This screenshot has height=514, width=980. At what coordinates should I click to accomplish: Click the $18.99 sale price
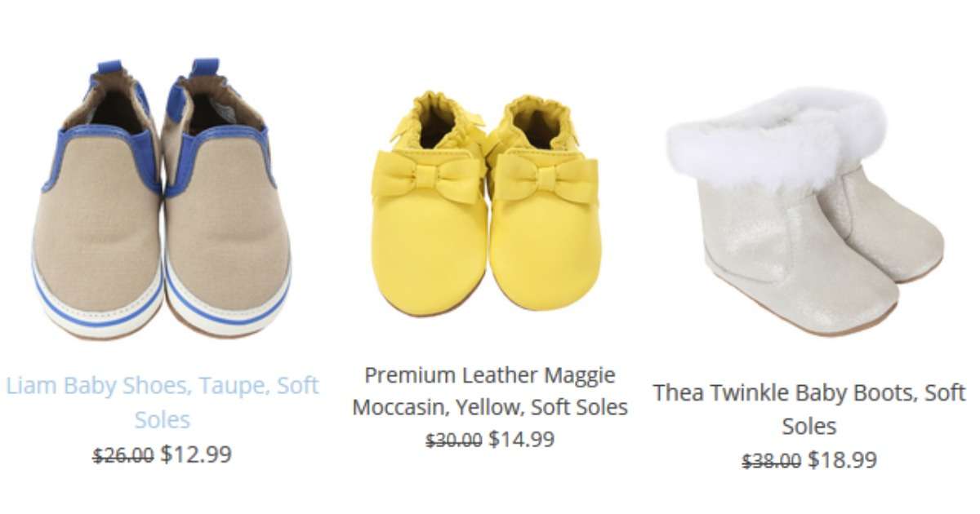pos(842,460)
